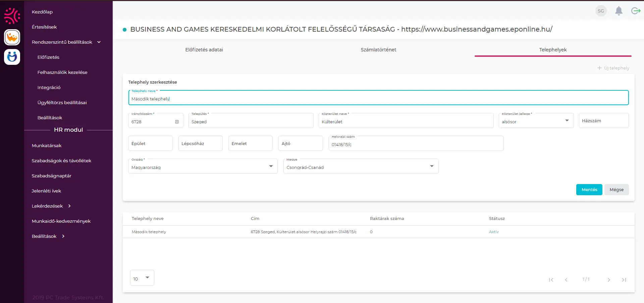Screen dimensions: 644x303
Task: Click the postal code lookup icon
Action: click(177, 122)
